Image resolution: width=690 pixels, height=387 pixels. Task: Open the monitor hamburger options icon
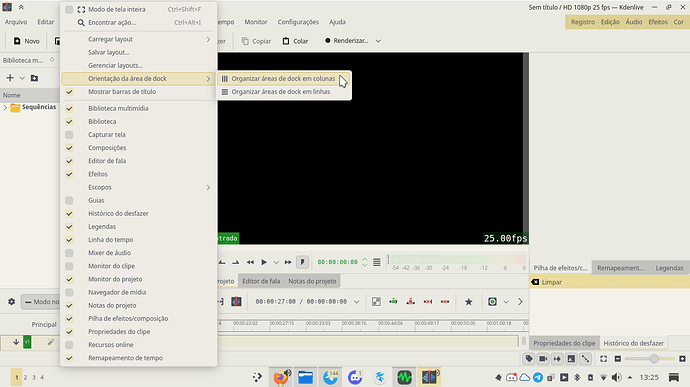(x=377, y=262)
